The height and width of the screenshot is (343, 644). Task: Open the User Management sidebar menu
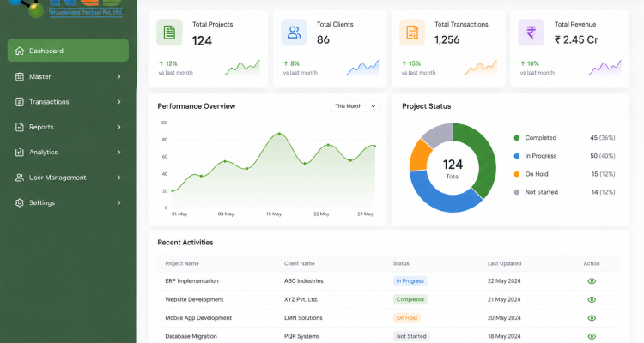(x=68, y=178)
